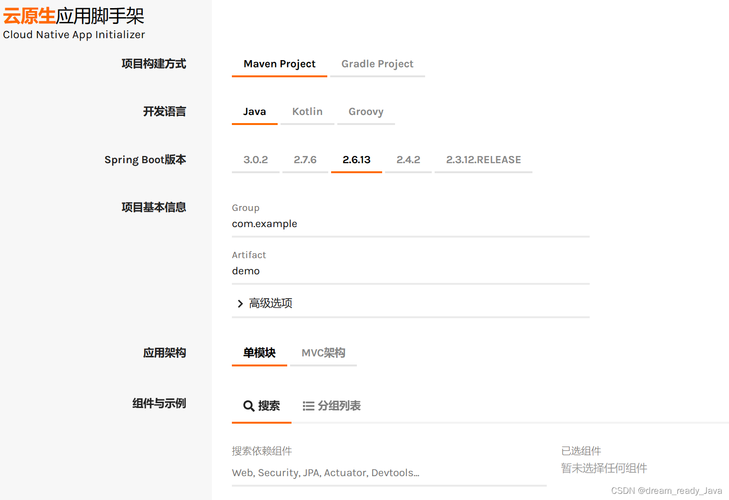Select Maven Project build type
Viewport: 729px width, 500px height.
point(279,64)
